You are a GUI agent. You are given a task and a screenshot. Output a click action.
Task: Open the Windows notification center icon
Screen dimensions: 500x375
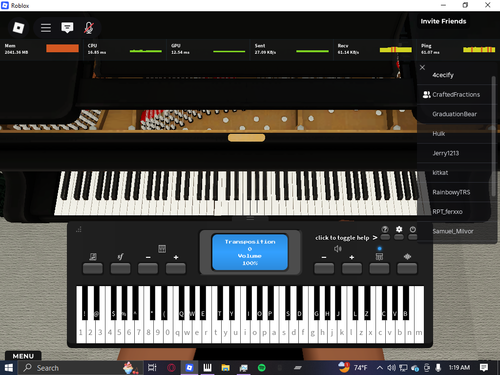click(x=484, y=368)
